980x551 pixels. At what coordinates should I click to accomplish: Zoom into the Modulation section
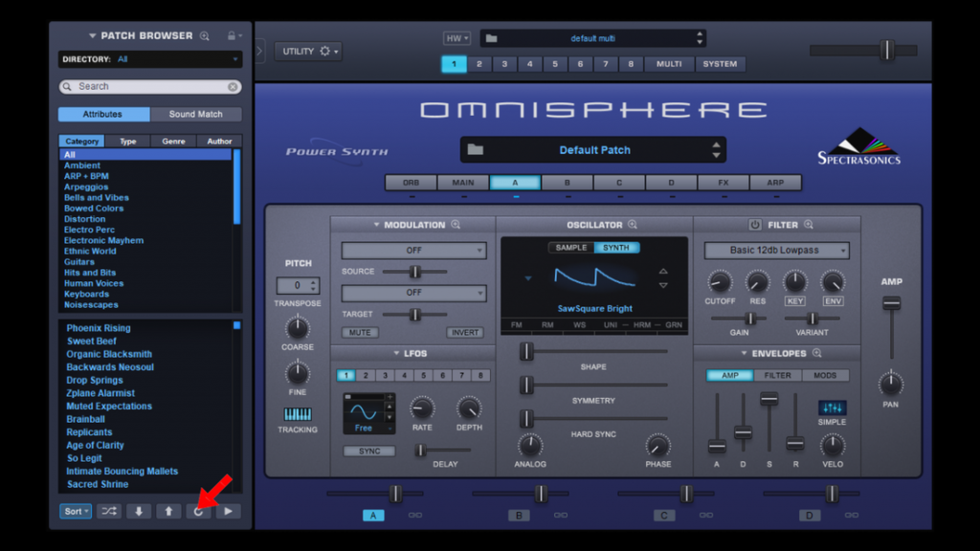(456, 225)
